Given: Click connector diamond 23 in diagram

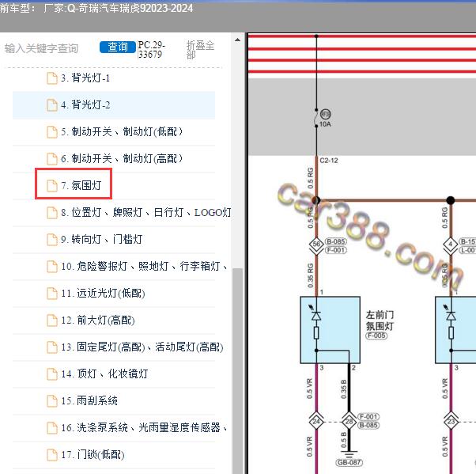Looking at the screenshot, I should tap(451, 422).
